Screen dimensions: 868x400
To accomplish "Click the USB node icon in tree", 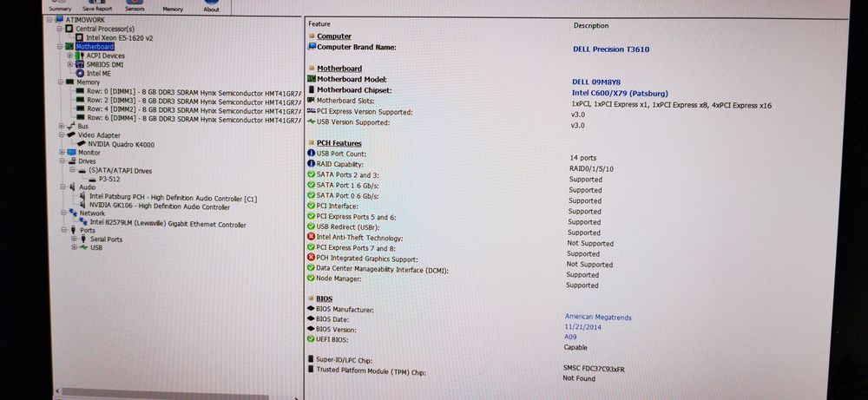I will 83,247.
